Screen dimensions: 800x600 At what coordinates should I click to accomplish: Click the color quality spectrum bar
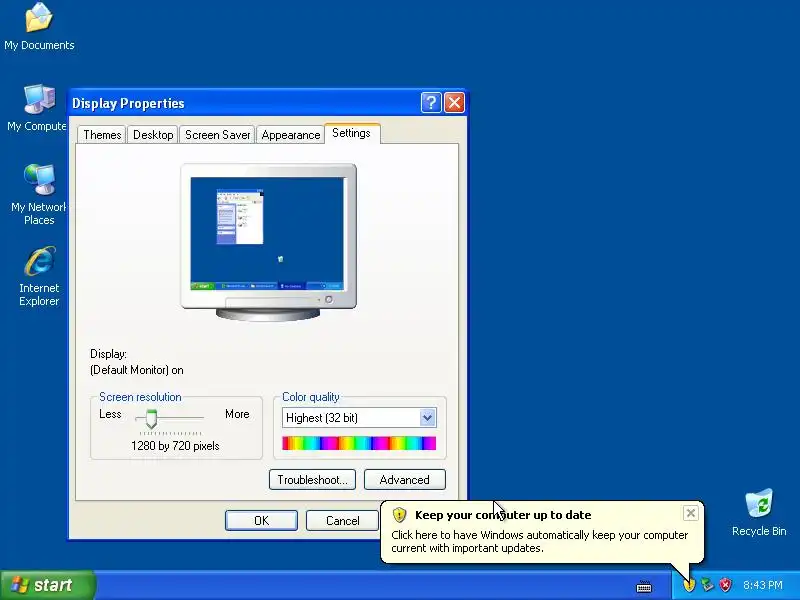click(359, 443)
